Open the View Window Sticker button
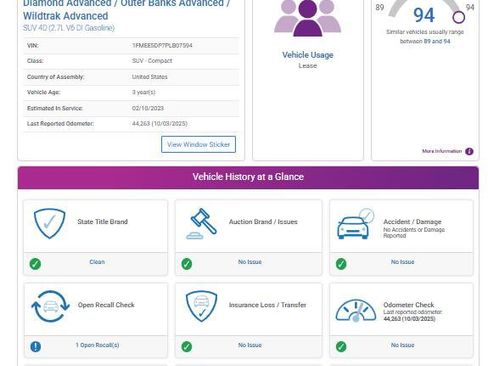The image size is (488, 366). pos(198,144)
